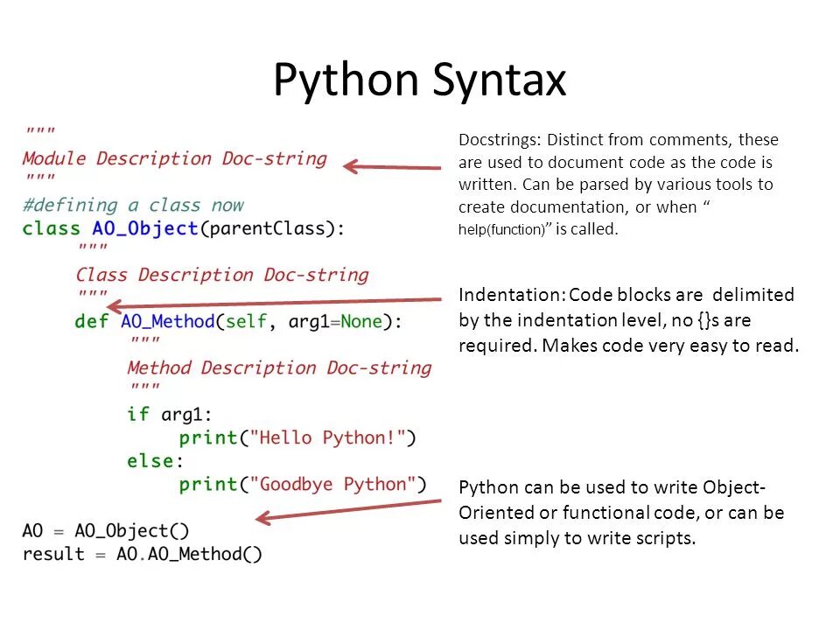Select the 'Module Description Doc-string' line
Image resolution: width=840 pixels, height=630 pixels.
click(175, 158)
